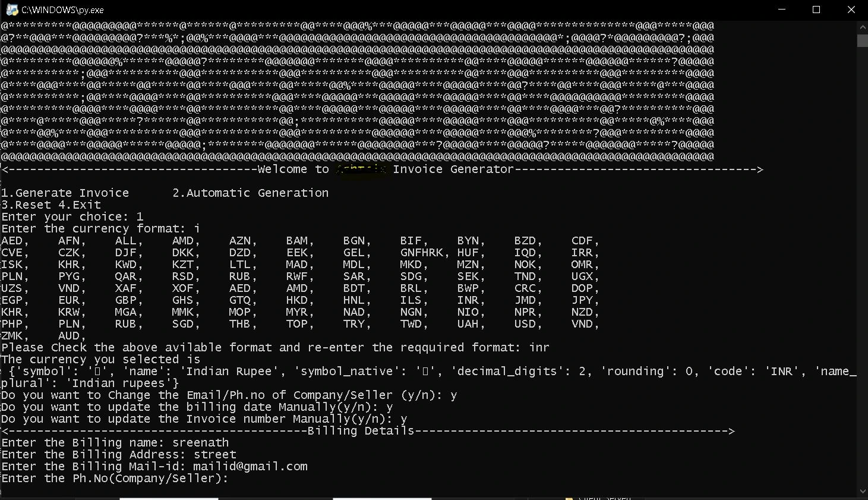Click the '2.Automatic Generation' menu option text

[250, 193]
